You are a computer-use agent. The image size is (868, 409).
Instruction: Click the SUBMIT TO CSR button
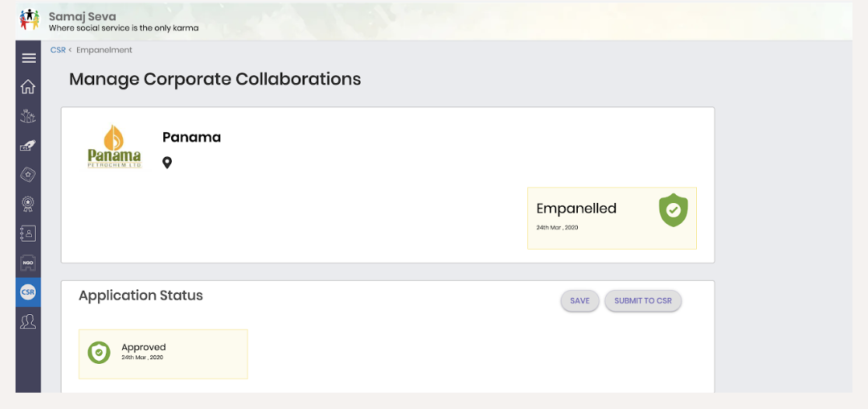pos(642,300)
